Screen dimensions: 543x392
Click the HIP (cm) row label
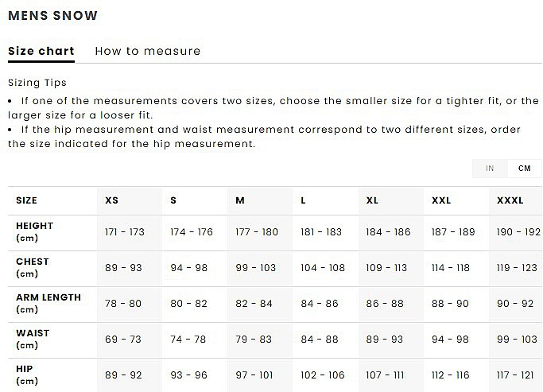coord(27,375)
